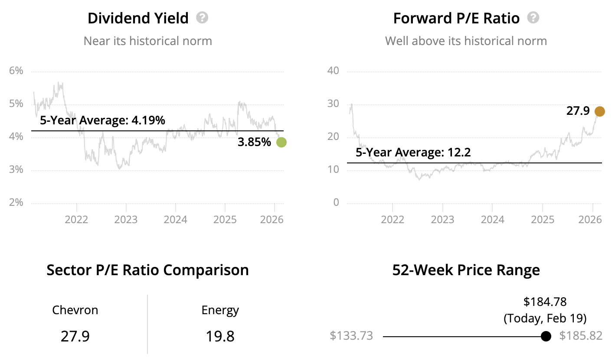Click the 2023 label on dividend chart

pyautogui.click(x=126, y=219)
